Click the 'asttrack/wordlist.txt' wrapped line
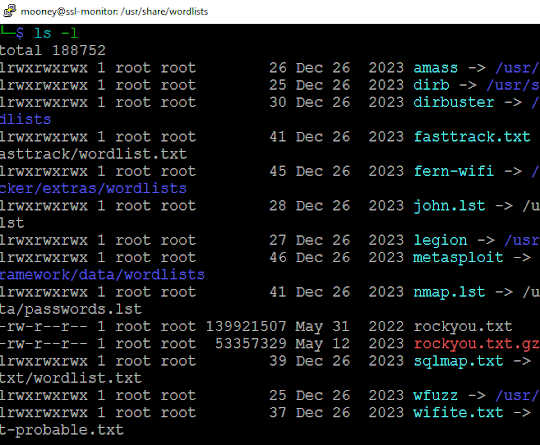 pos(93,154)
